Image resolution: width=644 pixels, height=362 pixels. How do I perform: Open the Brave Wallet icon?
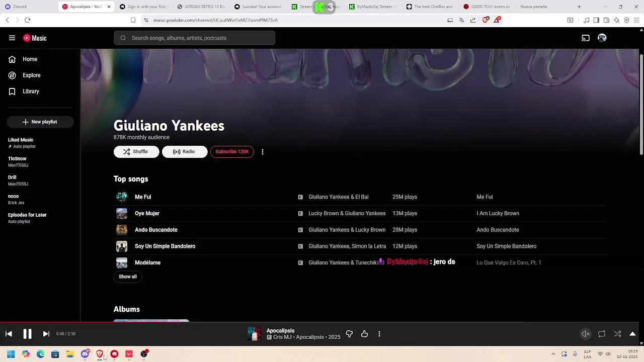[x=606, y=20]
